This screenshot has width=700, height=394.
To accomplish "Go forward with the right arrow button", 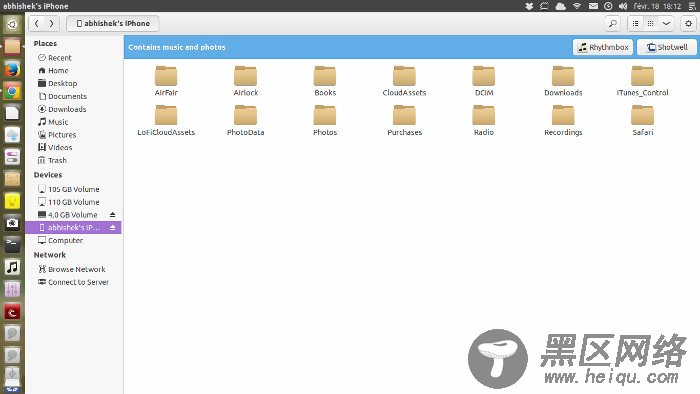I will click(51, 23).
